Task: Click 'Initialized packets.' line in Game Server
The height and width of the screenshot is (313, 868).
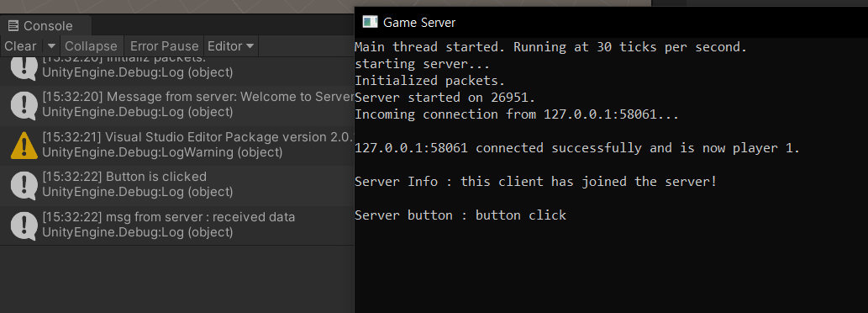Action: [x=429, y=81]
